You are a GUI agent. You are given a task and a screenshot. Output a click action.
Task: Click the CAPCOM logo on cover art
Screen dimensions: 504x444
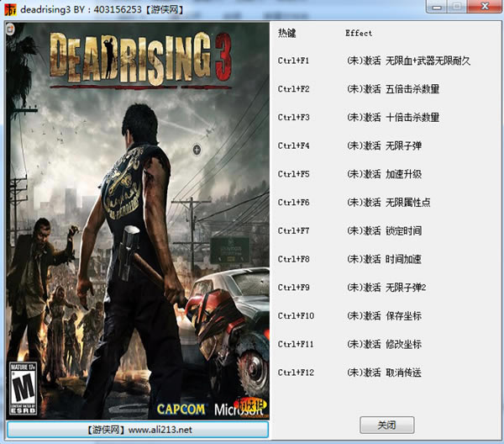(x=181, y=410)
